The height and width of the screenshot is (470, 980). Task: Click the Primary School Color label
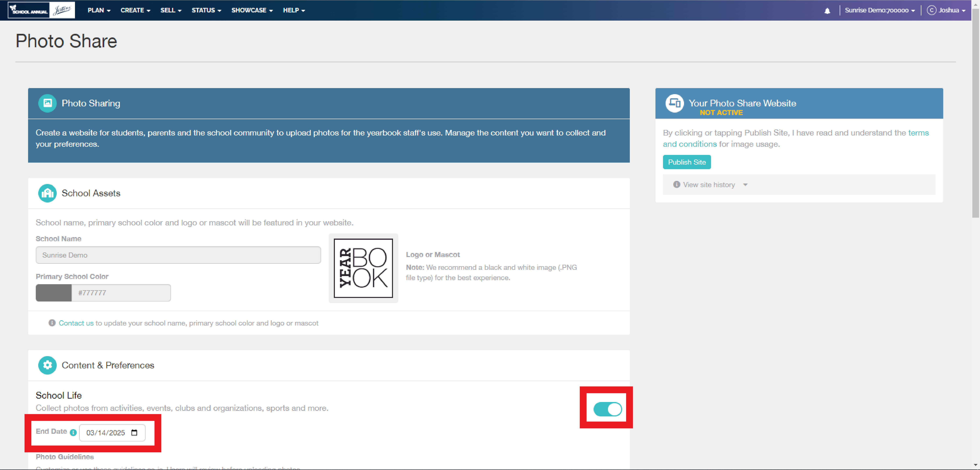point(72,277)
